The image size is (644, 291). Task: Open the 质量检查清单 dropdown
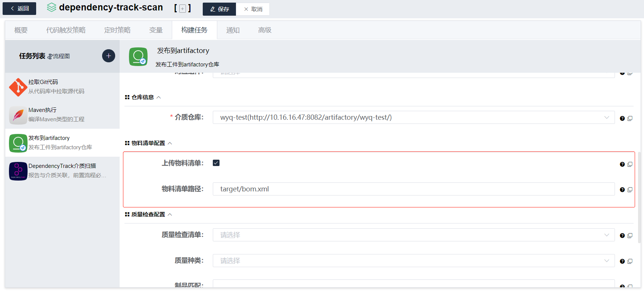pos(414,235)
